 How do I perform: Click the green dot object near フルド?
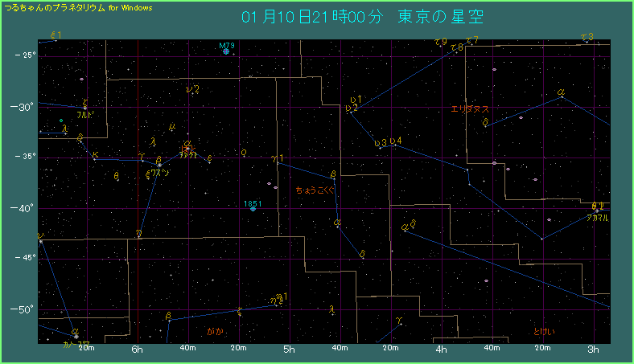61,121
